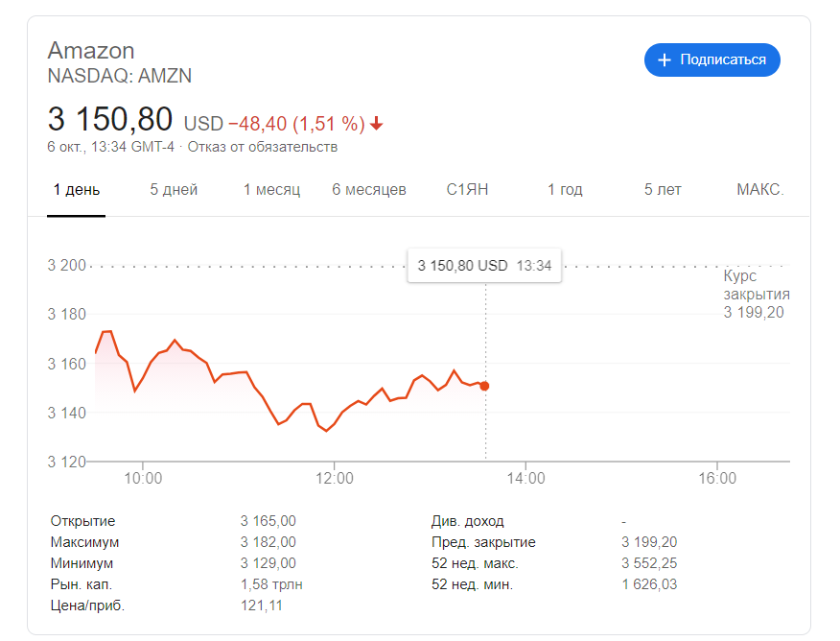Click the Рын. кап. value 1,58 трлн
840x641 pixels.
pos(271,584)
